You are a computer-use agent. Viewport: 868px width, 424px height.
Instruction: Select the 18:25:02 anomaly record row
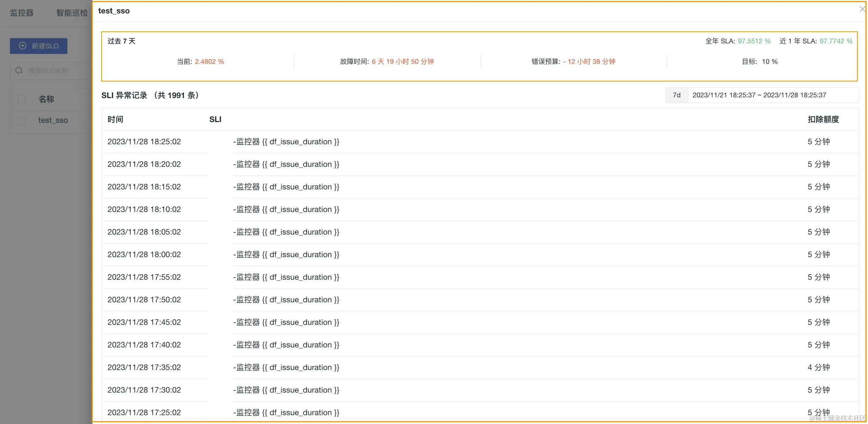(144, 142)
